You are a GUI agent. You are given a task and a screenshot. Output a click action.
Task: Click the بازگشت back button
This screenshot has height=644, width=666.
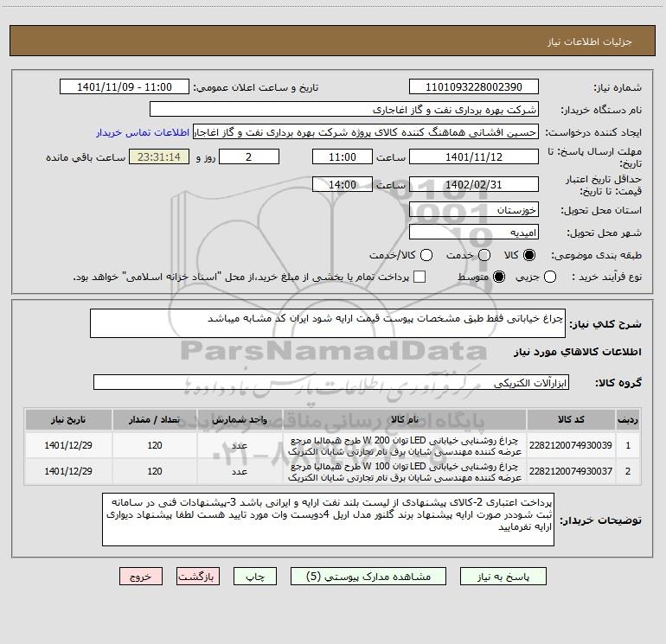(198, 577)
